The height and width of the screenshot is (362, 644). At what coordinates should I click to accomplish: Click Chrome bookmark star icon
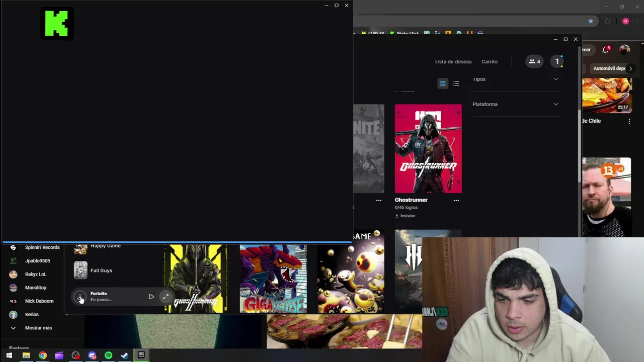point(591,21)
